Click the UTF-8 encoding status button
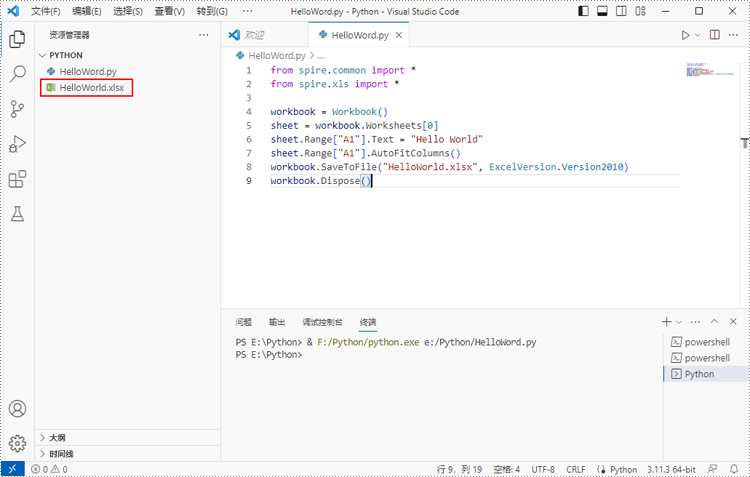This screenshot has width=750, height=477. click(543, 469)
